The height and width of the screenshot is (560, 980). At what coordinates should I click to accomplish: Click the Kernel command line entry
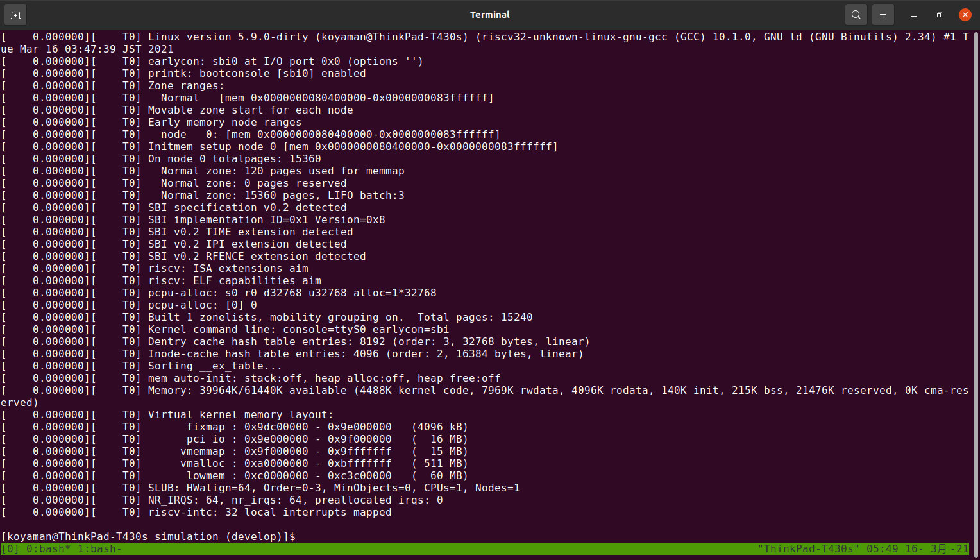(298, 330)
